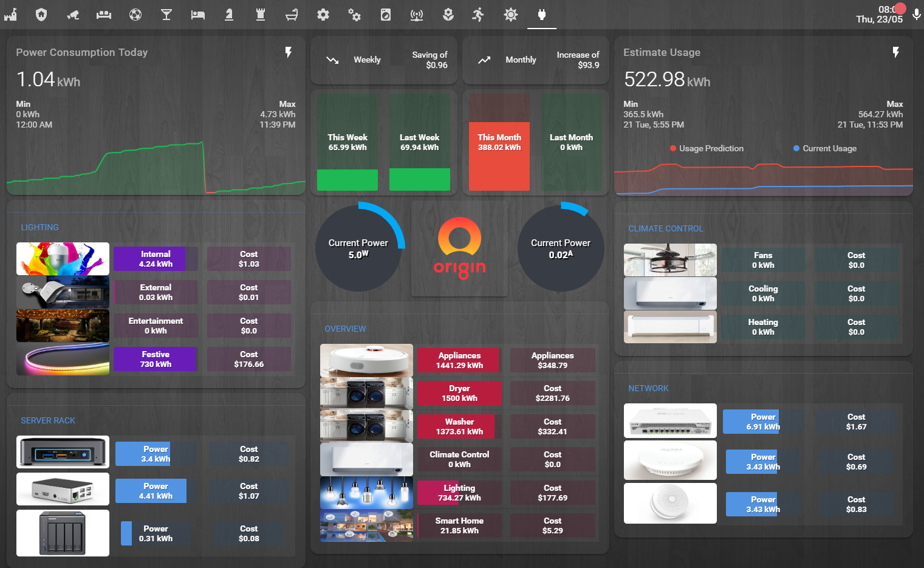Select the wifi broadcast network tab icon
This screenshot has height=568, width=924.
(x=417, y=14)
